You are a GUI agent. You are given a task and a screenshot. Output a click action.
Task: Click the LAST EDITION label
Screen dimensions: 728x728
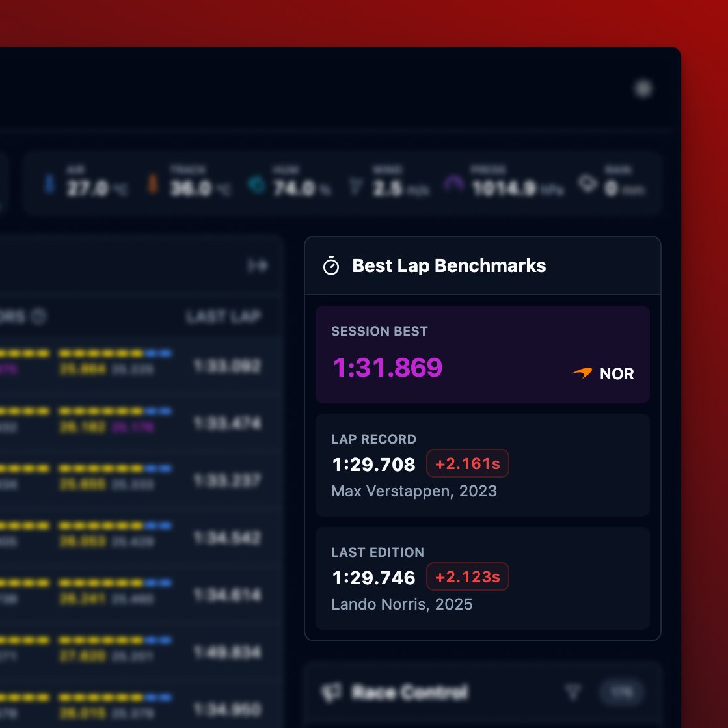(x=377, y=552)
